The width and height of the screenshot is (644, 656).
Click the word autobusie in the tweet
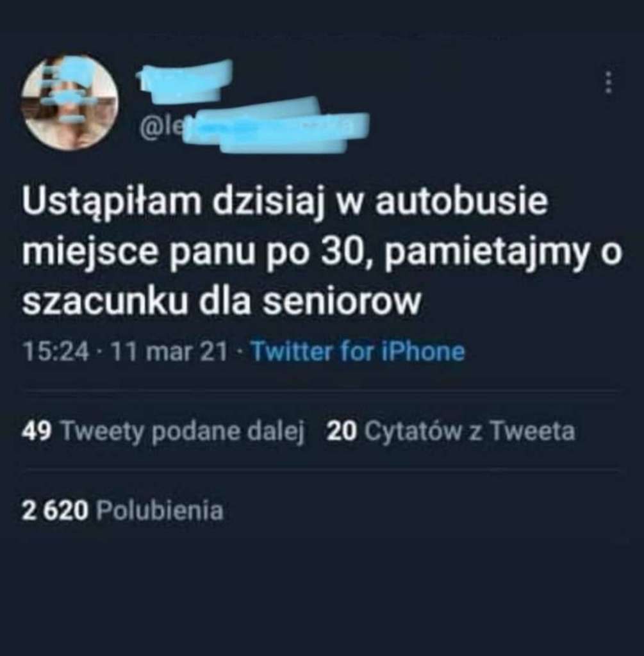tap(461, 202)
